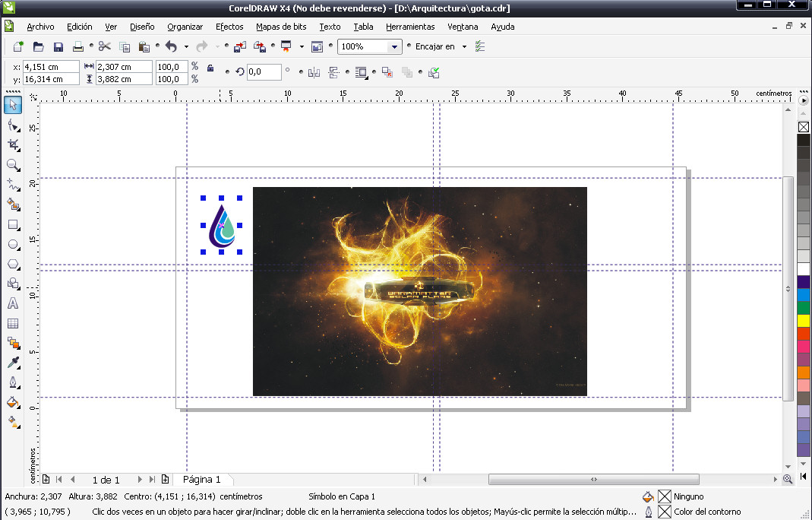Click the zoom navigator icon at scrollbar corner
This screenshot has height=520, width=812.
788,479
